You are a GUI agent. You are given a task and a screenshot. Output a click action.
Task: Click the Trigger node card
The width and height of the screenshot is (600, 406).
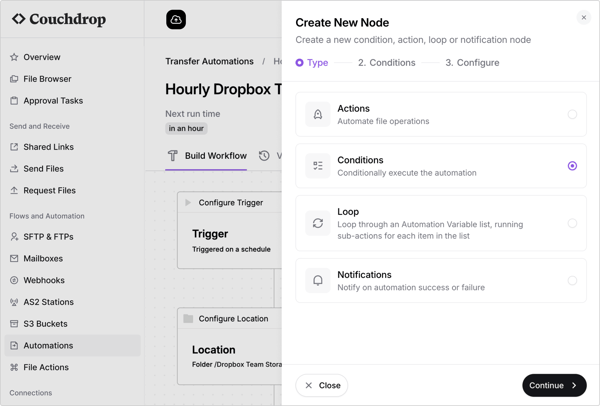pyautogui.click(x=230, y=230)
